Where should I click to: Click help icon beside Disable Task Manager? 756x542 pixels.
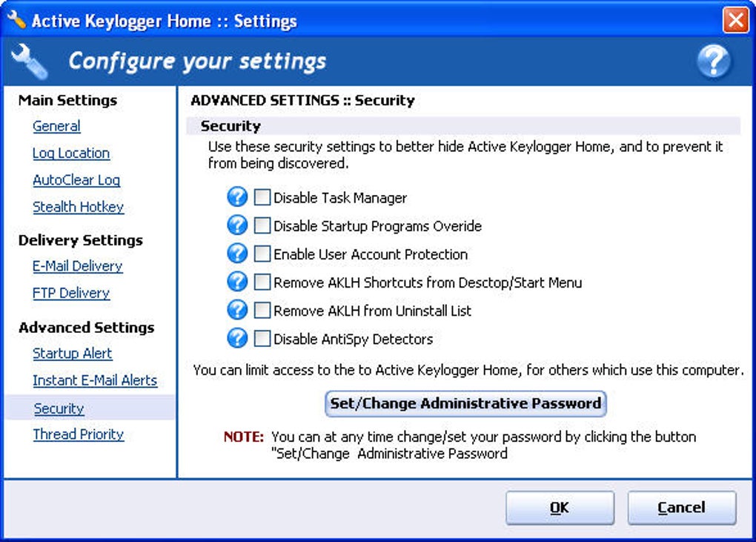(237, 197)
